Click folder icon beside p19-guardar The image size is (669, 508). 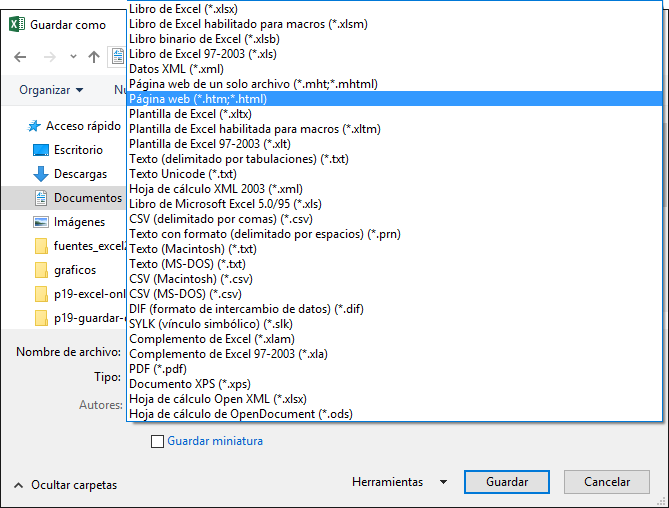pyautogui.click(x=41, y=318)
